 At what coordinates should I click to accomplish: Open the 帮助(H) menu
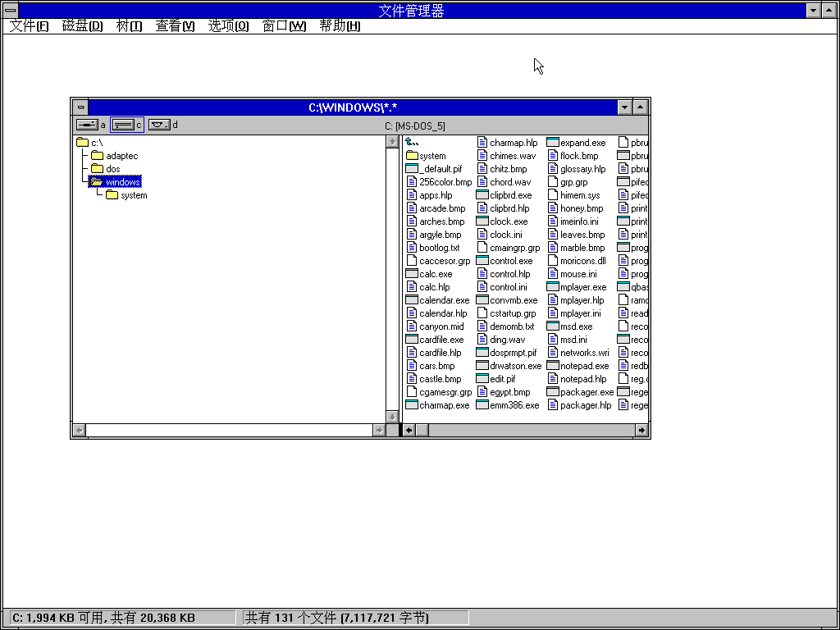point(340,26)
